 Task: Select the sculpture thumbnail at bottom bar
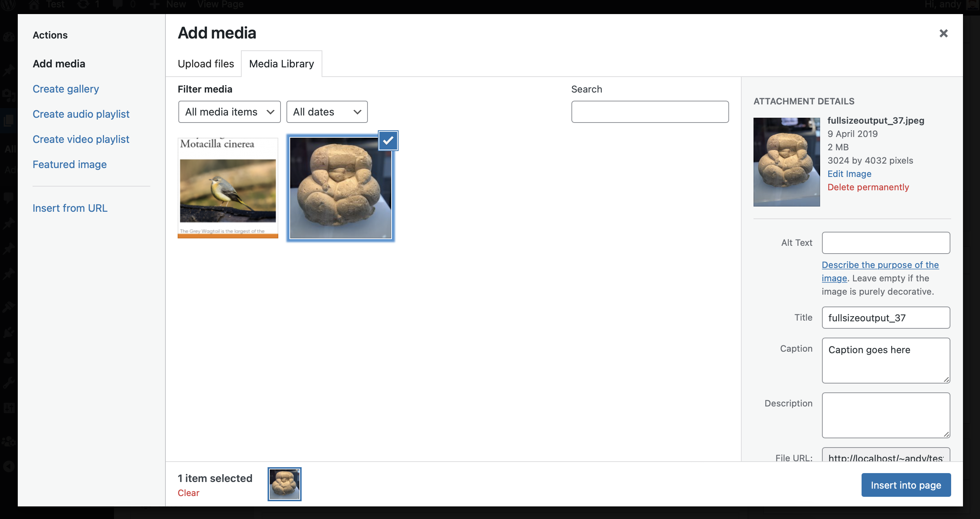click(285, 484)
